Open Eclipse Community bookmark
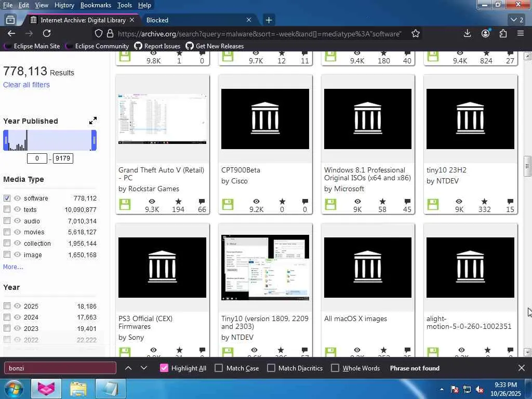 [97, 46]
